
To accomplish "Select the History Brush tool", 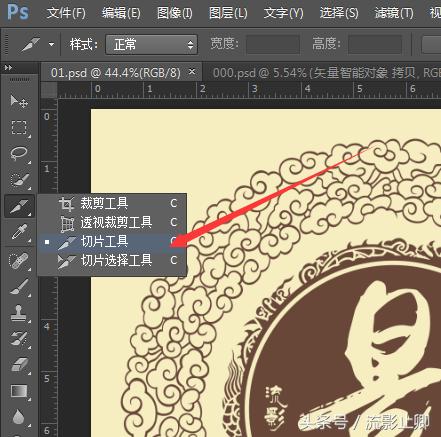I will click(x=19, y=339).
